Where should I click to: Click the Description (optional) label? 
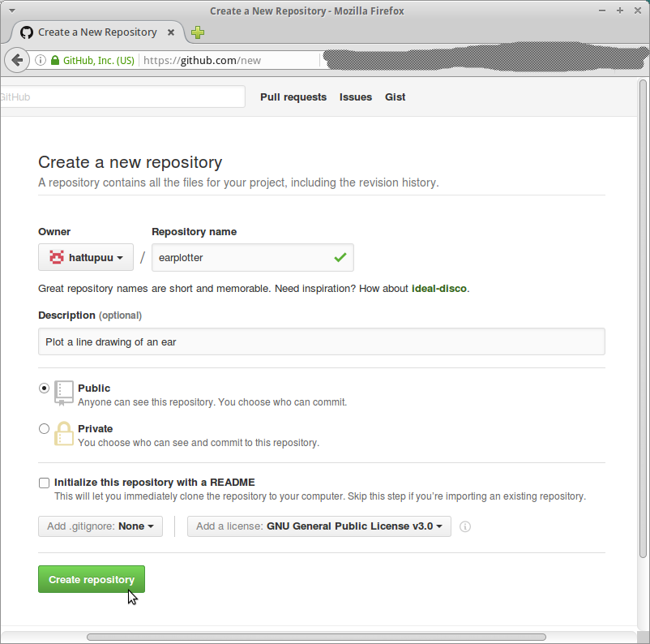point(90,316)
